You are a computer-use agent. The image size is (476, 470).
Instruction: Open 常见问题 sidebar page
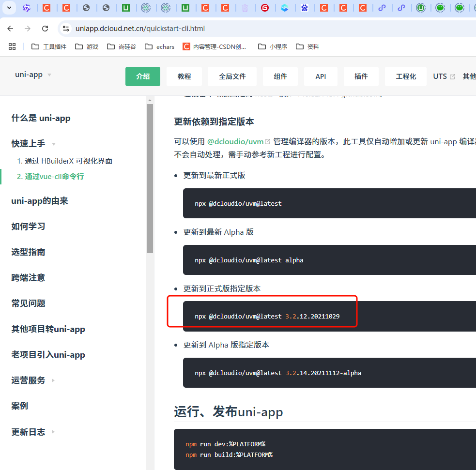(28, 303)
